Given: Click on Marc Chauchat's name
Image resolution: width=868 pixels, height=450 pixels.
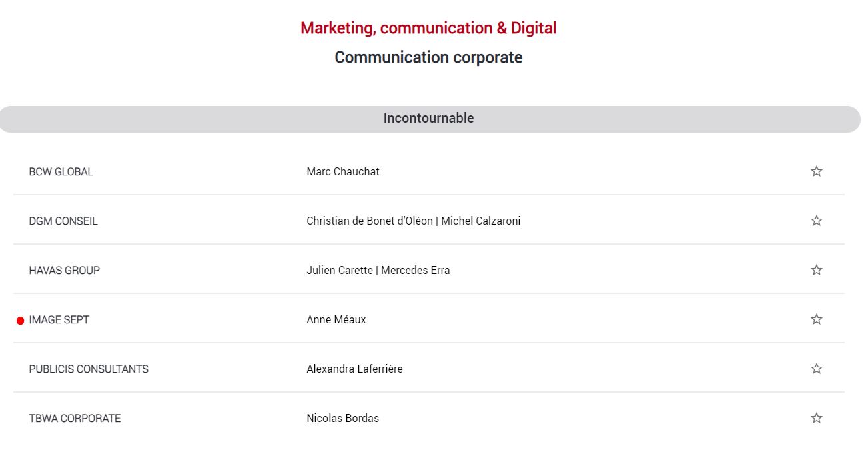Looking at the screenshot, I should (x=343, y=171).
